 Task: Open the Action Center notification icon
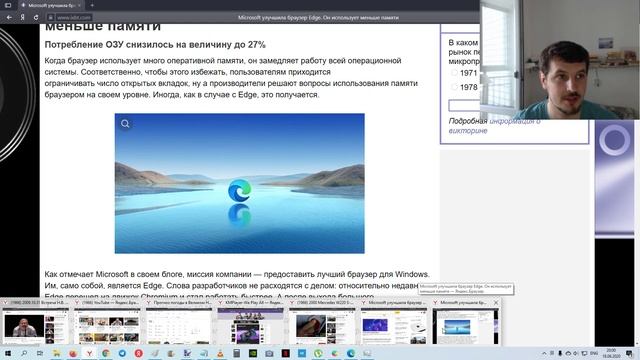(629, 353)
